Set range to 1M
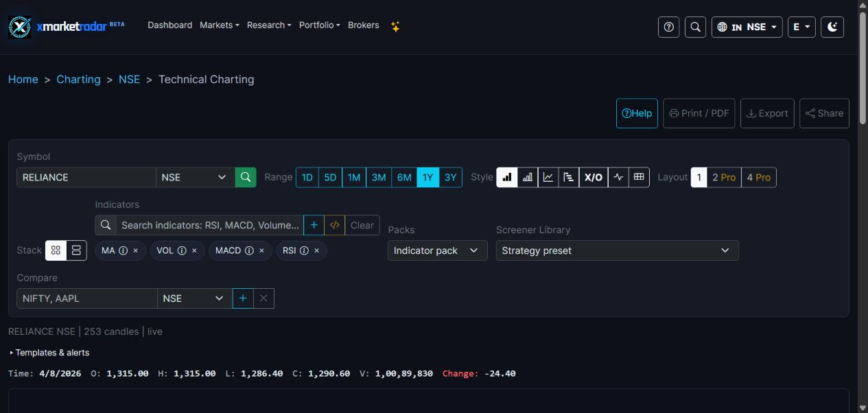 [x=354, y=177]
